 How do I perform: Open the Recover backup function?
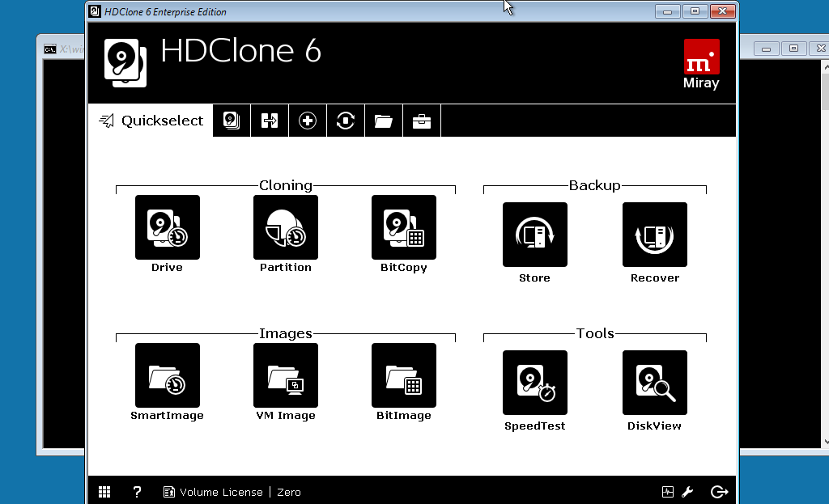tap(655, 235)
